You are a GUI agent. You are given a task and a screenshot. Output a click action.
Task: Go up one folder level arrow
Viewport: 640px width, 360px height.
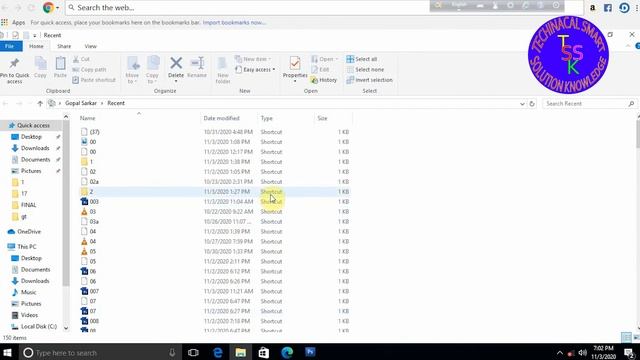tap(40, 104)
